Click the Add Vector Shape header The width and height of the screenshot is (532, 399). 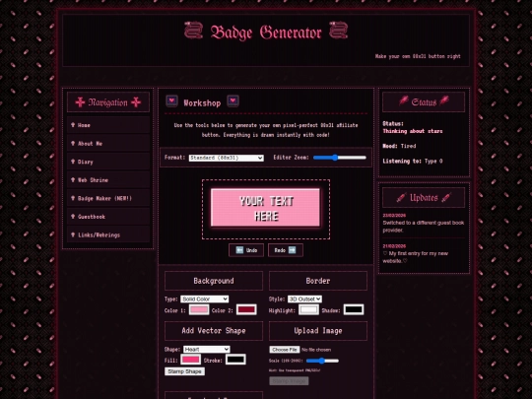coord(214,331)
